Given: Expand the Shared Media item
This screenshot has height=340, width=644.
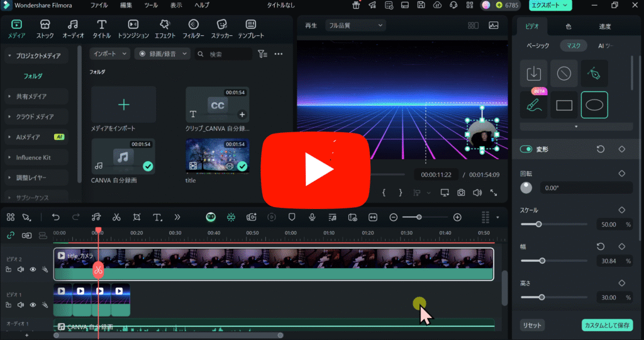Looking at the screenshot, I should (9, 96).
